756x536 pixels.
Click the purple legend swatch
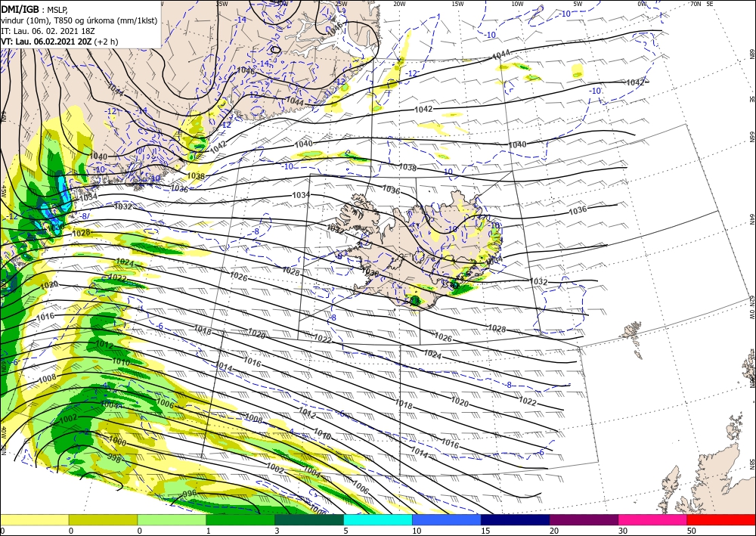[584, 519]
